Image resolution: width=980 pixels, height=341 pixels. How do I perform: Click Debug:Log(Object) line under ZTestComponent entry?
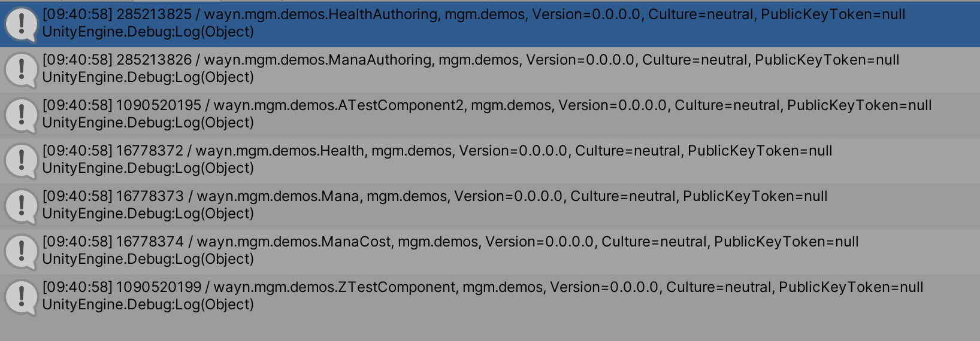pos(148,305)
